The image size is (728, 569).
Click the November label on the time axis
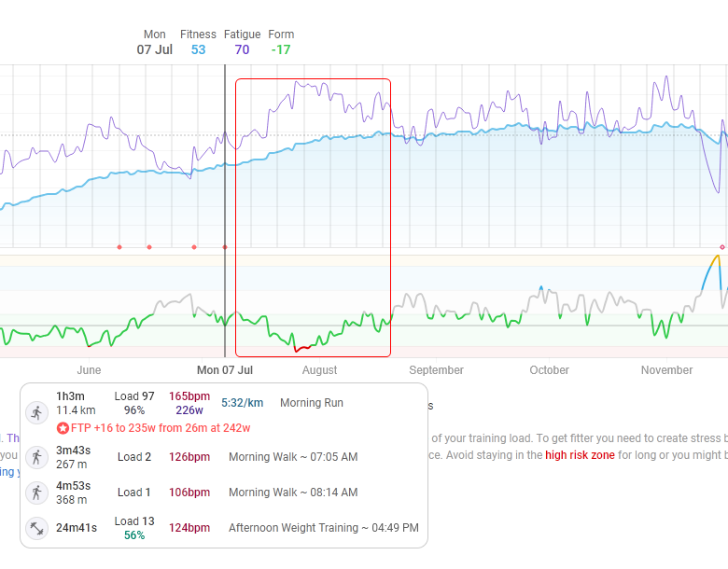(x=666, y=370)
